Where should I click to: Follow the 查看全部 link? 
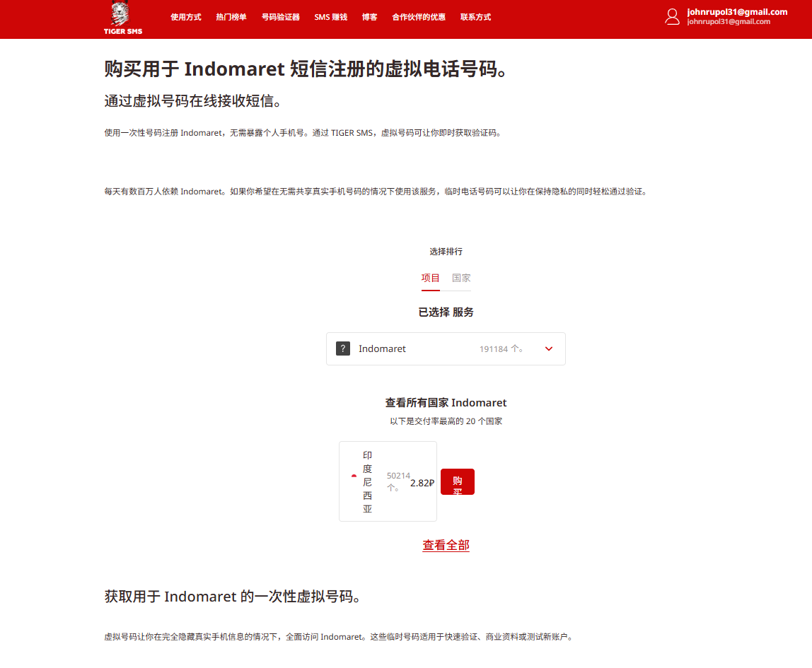446,546
